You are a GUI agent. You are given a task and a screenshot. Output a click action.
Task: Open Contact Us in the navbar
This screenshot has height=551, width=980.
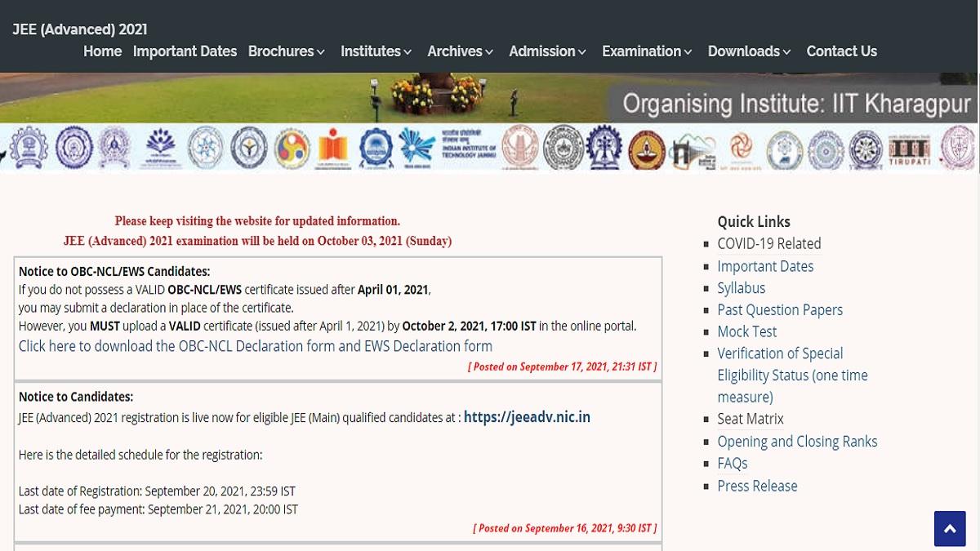[x=841, y=51]
